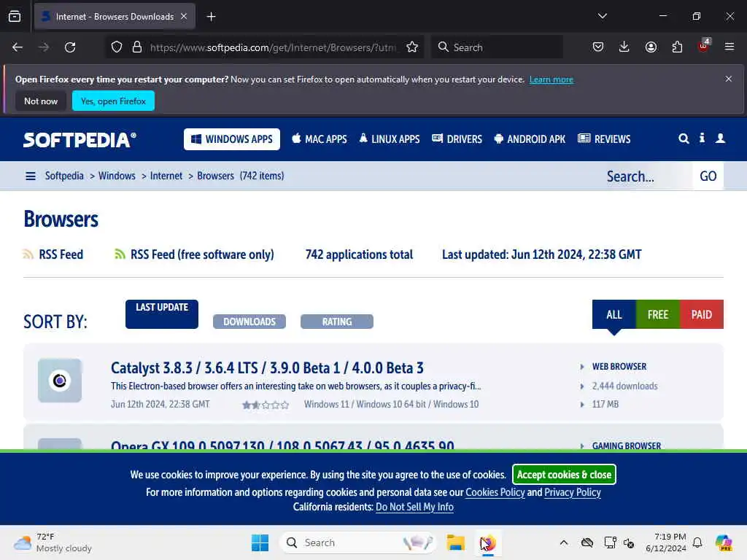Filter list to PAID software
The height and width of the screenshot is (560, 747).
tap(702, 314)
